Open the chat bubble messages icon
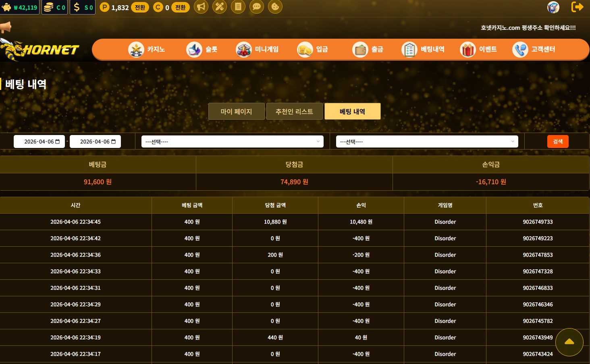Viewport: 590px width, 364px height. (x=257, y=7)
